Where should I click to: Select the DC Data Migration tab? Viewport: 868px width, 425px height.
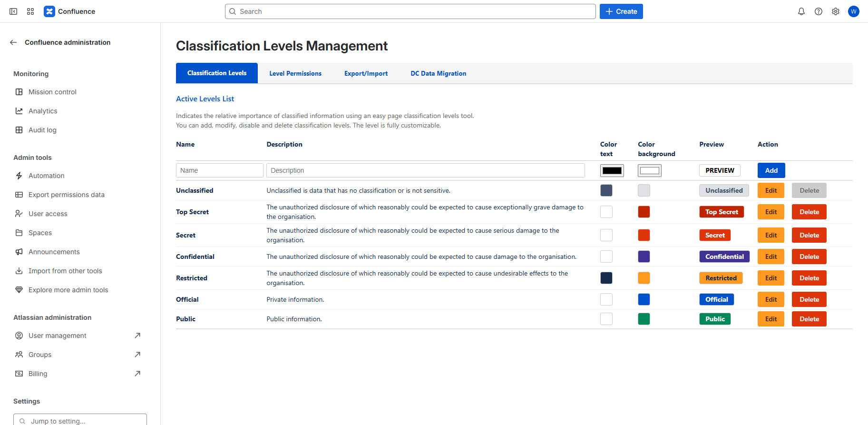(x=438, y=73)
